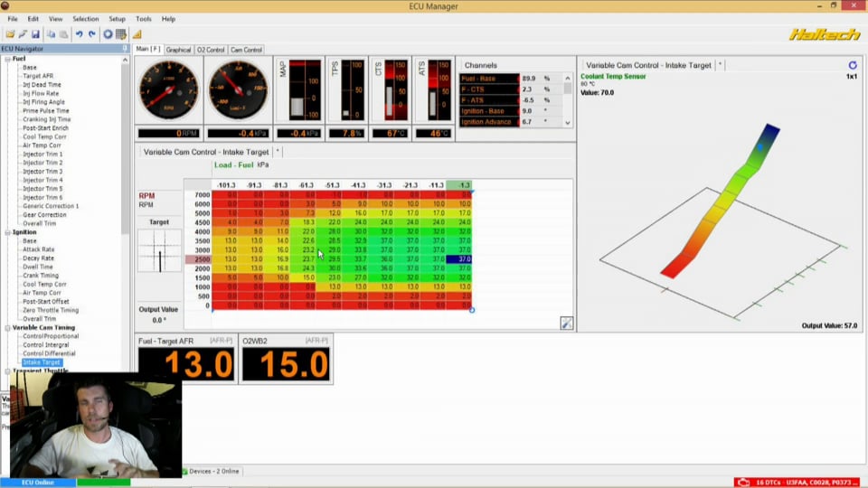The image size is (868, 488).
Task: Open the Selection menu
Action: pyautogui.click(x=85, y=19)
